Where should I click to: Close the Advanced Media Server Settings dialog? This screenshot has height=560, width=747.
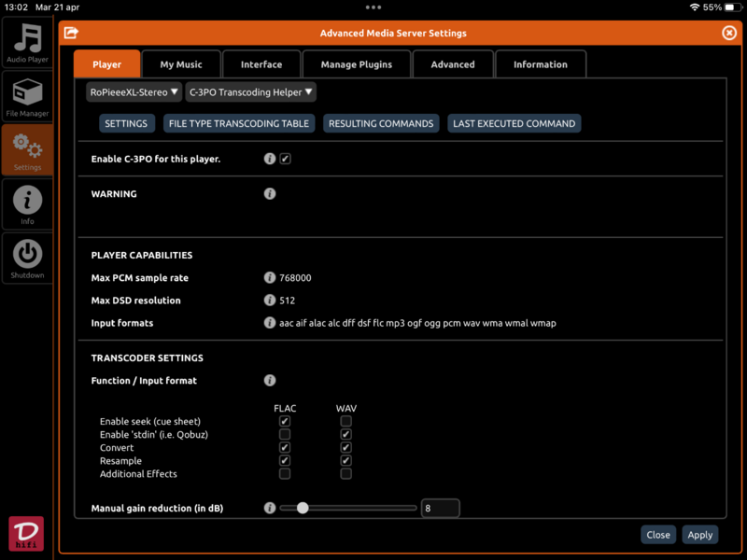(x=729, y=33)
